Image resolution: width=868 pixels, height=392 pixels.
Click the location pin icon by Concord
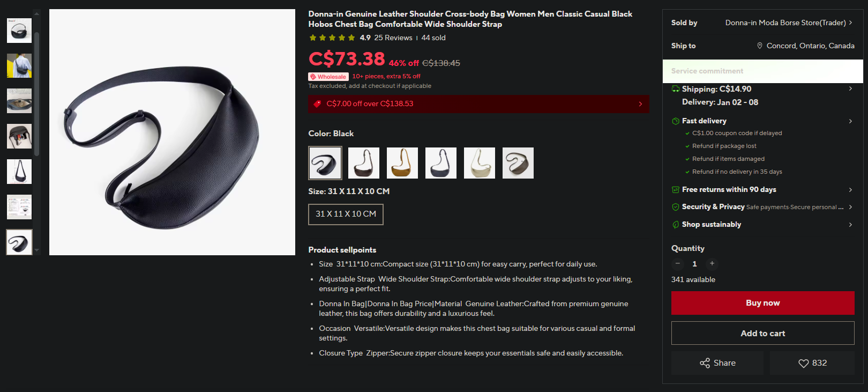(x=759, y=46)
